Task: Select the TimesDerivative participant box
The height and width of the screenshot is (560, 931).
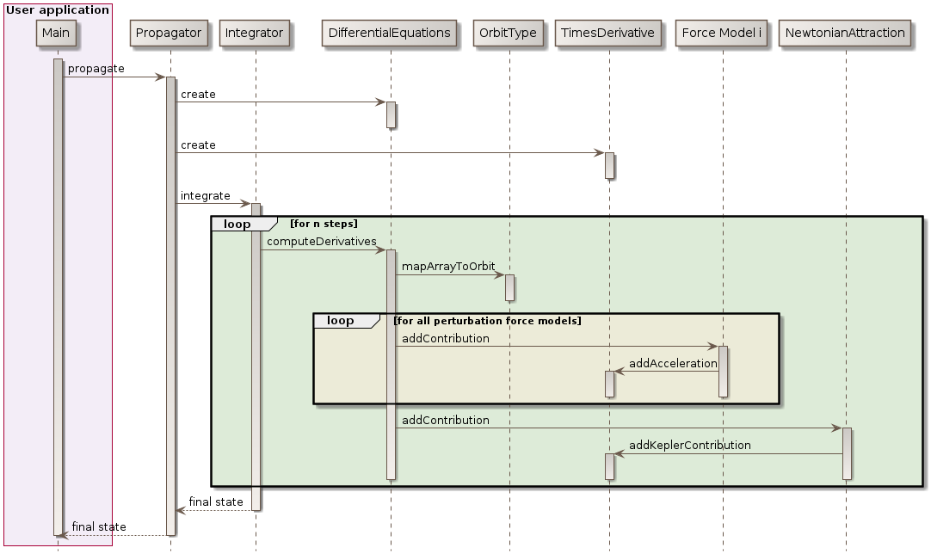Action: [608, 33]
